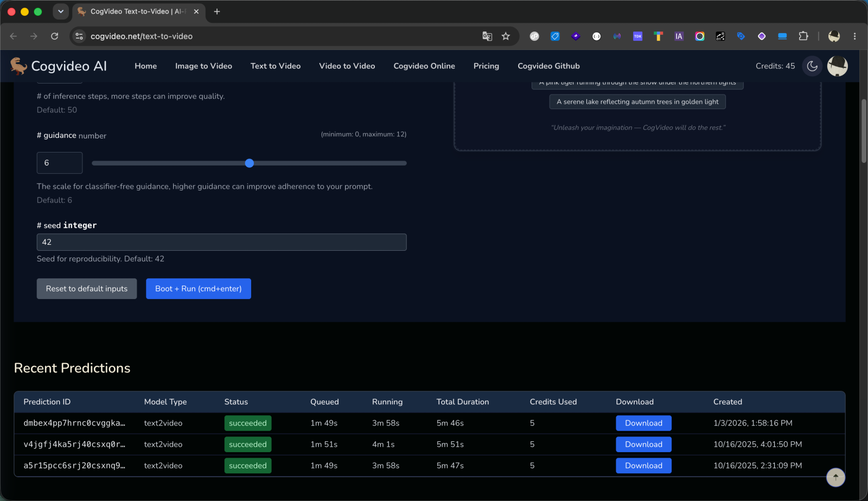This screenshot has width=868, height=501.
Task: Open the colorful T extension icon
Action: 658,36
